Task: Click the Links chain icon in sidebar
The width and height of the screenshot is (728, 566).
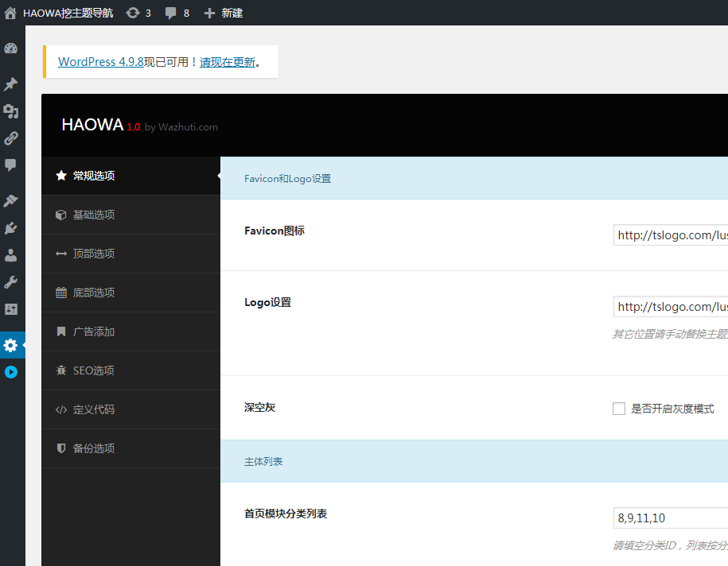Action: 10,138
